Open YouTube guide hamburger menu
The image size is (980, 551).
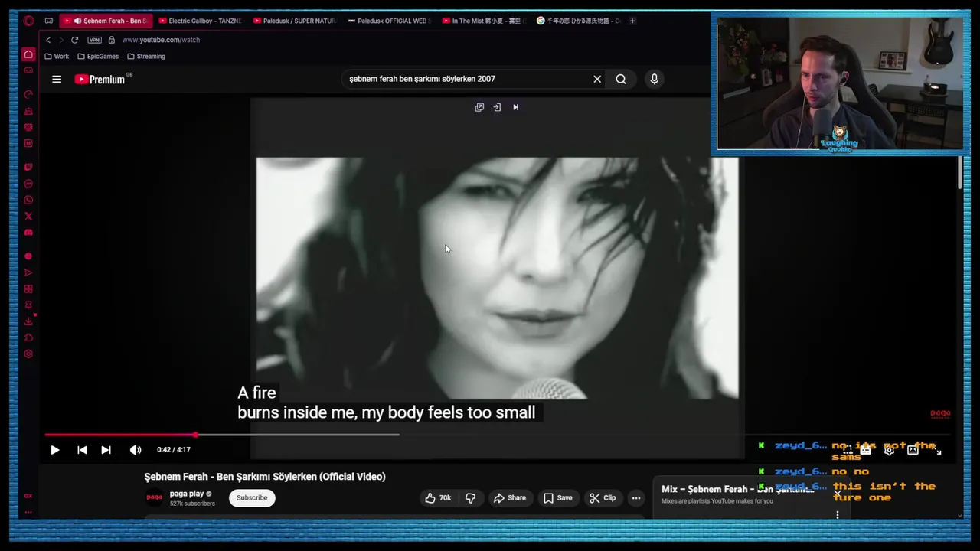coord(57,79)
